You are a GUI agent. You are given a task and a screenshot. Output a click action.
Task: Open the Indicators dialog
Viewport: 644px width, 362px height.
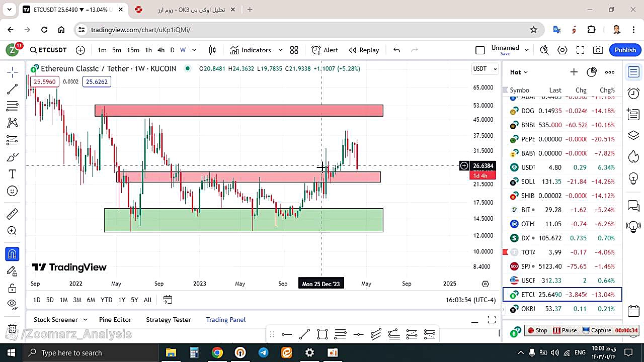(251, 50)
